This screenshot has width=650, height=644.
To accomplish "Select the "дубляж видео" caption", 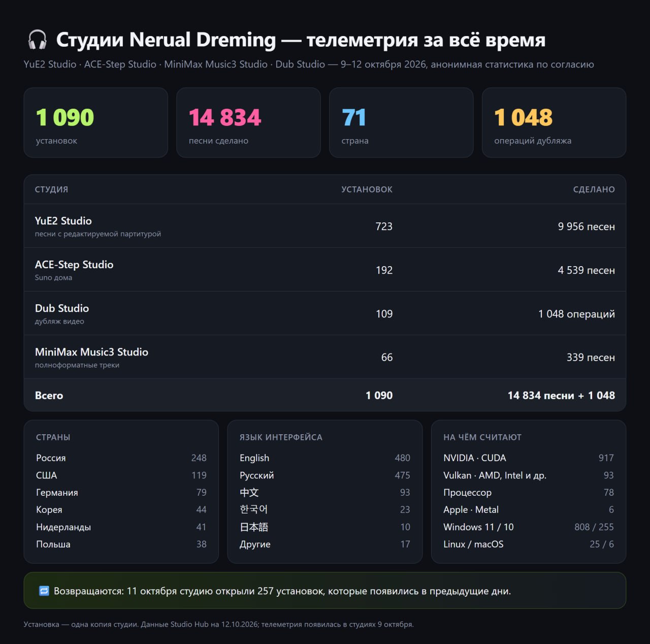I will [59, 321].
